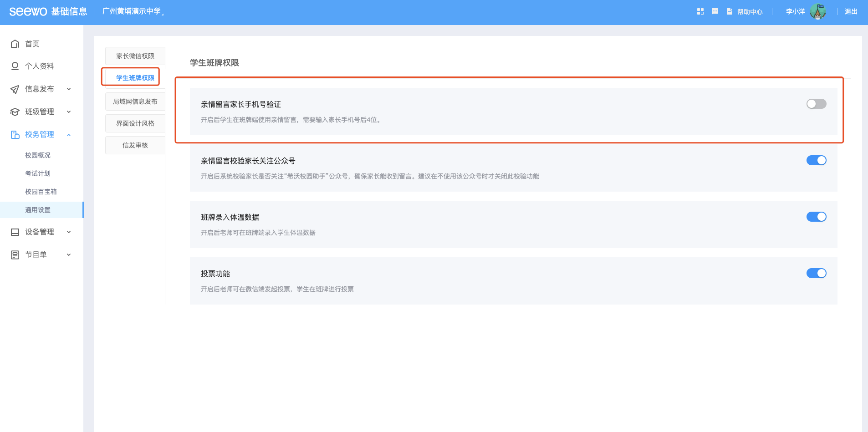Open 校园百宝箱 submenu item
868x432 pixels.
click(41, 192)
